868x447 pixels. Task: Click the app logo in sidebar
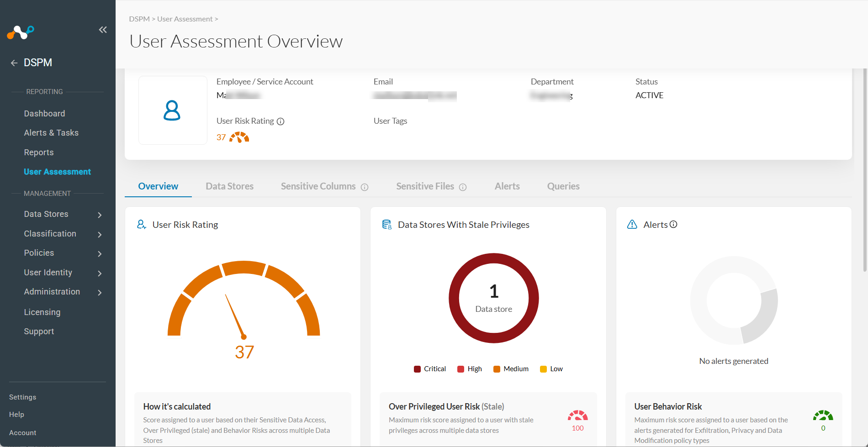(x=21, y=32)
